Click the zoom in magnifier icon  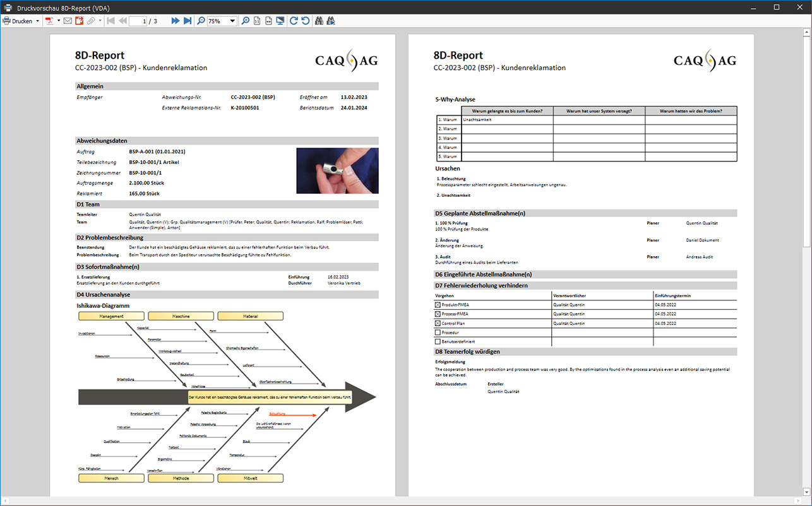[x=246, y=21]
